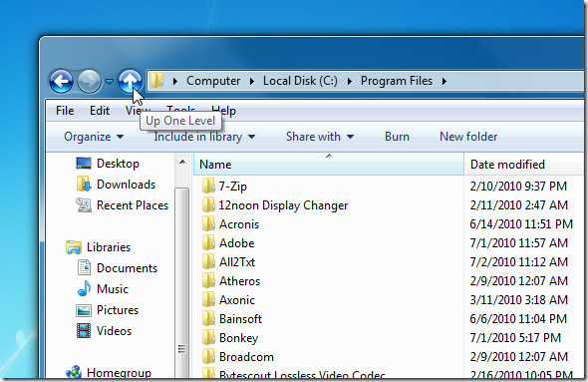The width and height of the screenshot is (588, 382).
Task: Click the 7/1/2010 11:57 AM date
Action: click(x=518, y=243)
